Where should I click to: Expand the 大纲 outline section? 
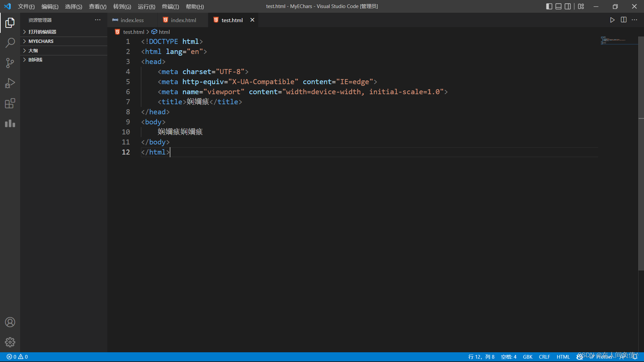pos(33,51)
